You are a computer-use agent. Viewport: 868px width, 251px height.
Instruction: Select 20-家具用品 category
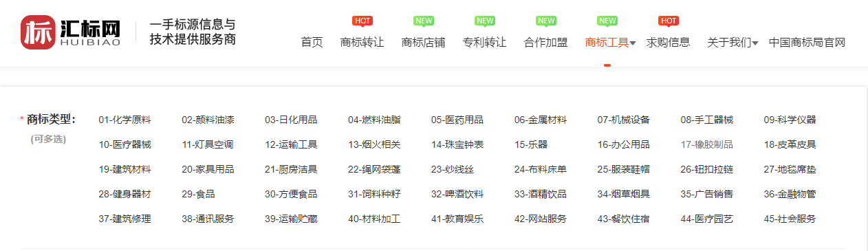coord(208,169)
